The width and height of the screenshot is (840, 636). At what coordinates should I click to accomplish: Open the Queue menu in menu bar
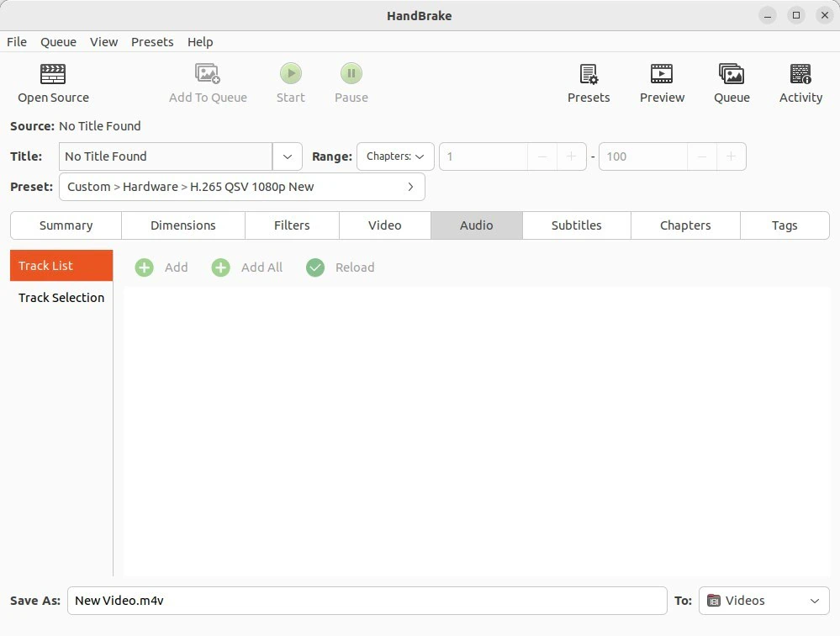point(58,42)
